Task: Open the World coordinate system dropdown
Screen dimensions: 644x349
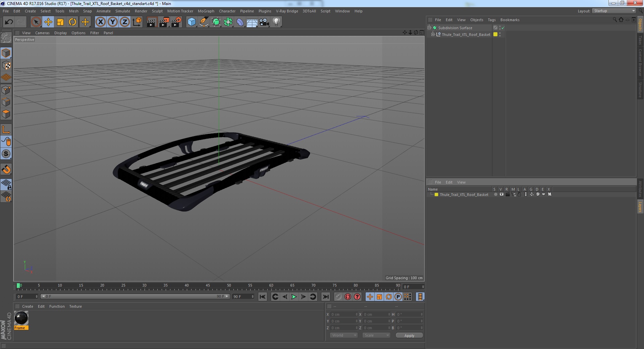Action: tap(344, 335)
